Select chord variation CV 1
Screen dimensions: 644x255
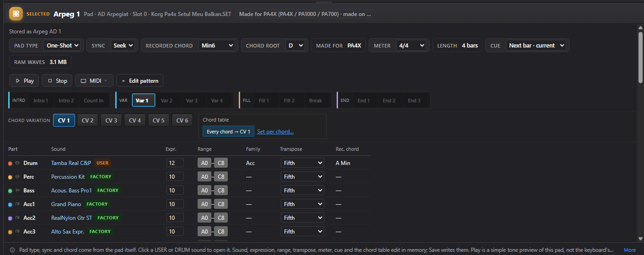[x=64, y=121]
